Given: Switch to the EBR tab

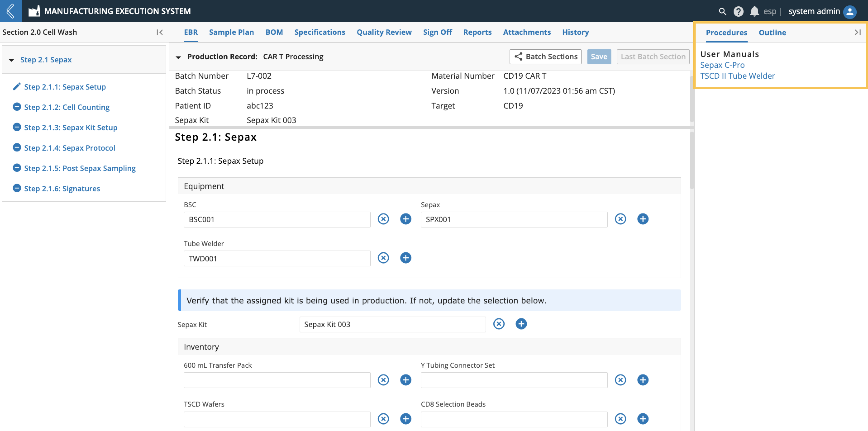Looking at the screenshot, I should click(x=191, y=32).
